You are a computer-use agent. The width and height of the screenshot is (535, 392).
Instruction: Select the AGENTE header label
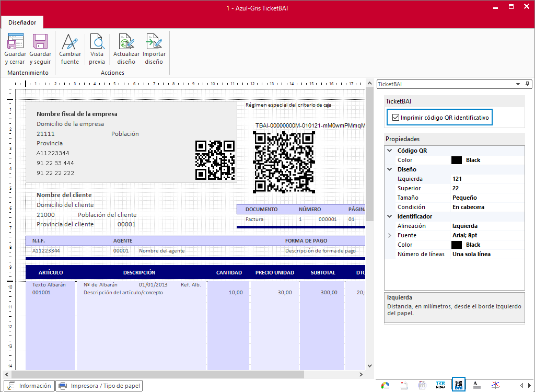coord(123,241)
